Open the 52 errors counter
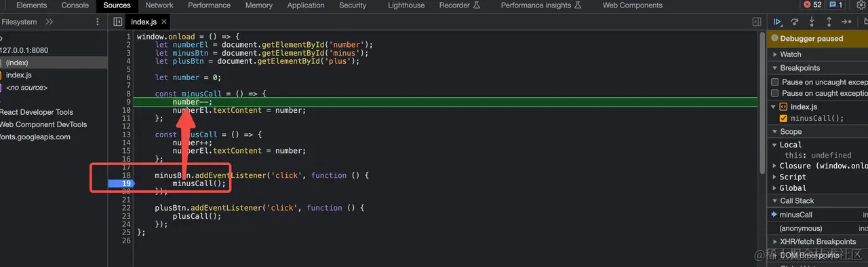The height and width of the screenshot is (267, 868). [812, 5]
